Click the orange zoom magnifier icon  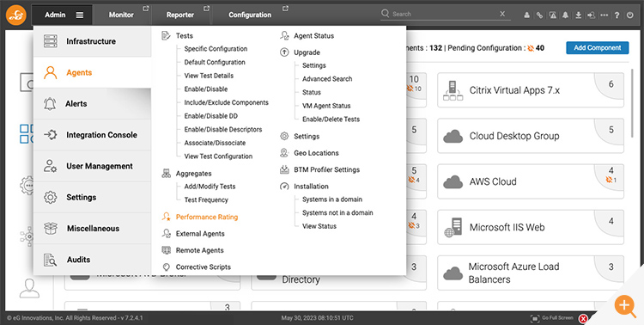[x=625, y=306]
